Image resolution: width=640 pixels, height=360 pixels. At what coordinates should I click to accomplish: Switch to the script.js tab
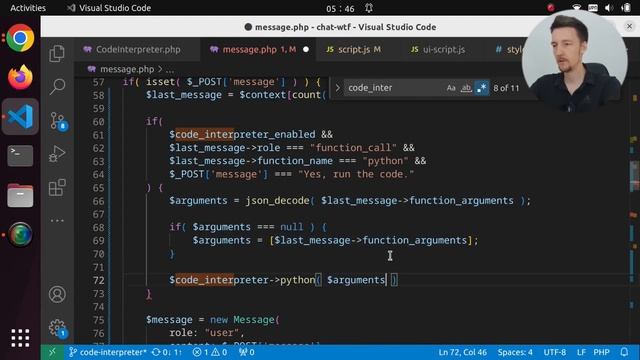pos(353,49)
